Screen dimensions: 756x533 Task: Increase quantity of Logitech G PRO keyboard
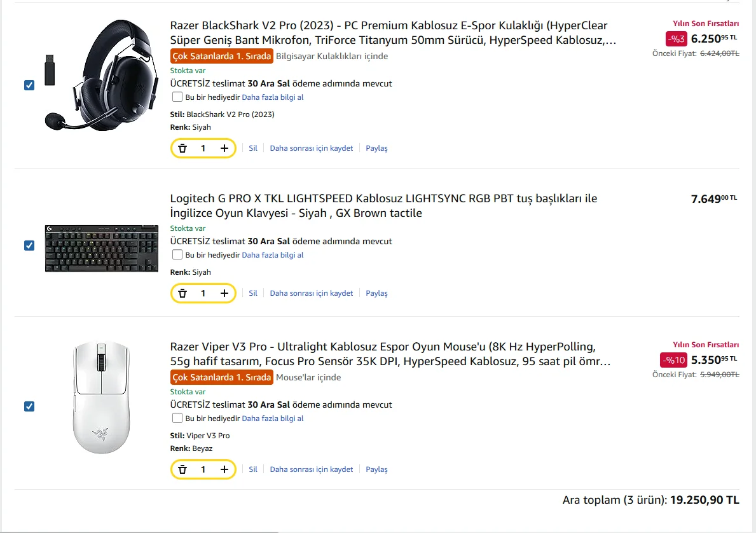[x=224, y=293]
